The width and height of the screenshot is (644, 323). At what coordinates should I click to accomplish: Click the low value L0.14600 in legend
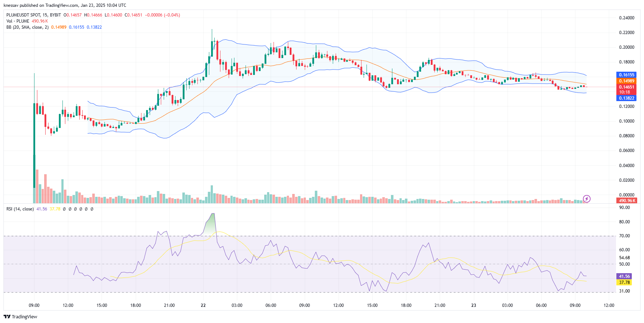click(113, 15)
